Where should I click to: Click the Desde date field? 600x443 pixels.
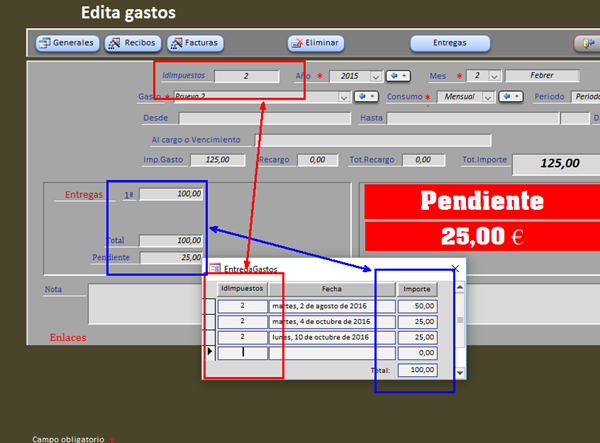(265, 118)
